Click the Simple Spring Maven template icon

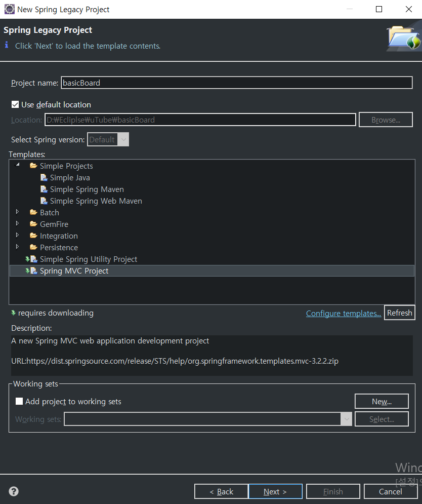(44, 189)
